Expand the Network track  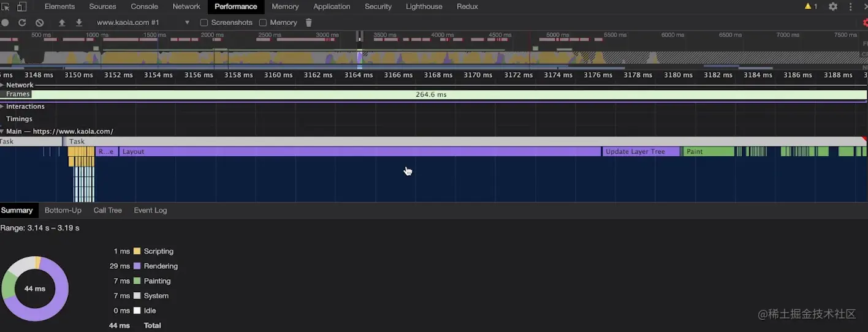(2, 85)
